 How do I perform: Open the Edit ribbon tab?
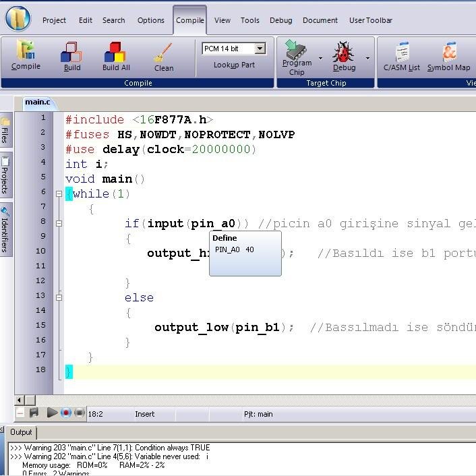coord(86,20)
